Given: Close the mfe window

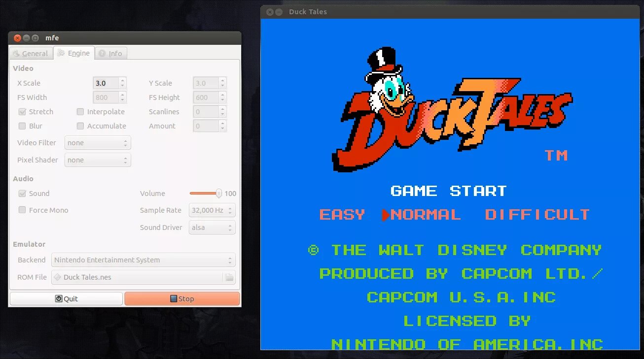Looking at the screenshot, I should (x=18, y=38).
